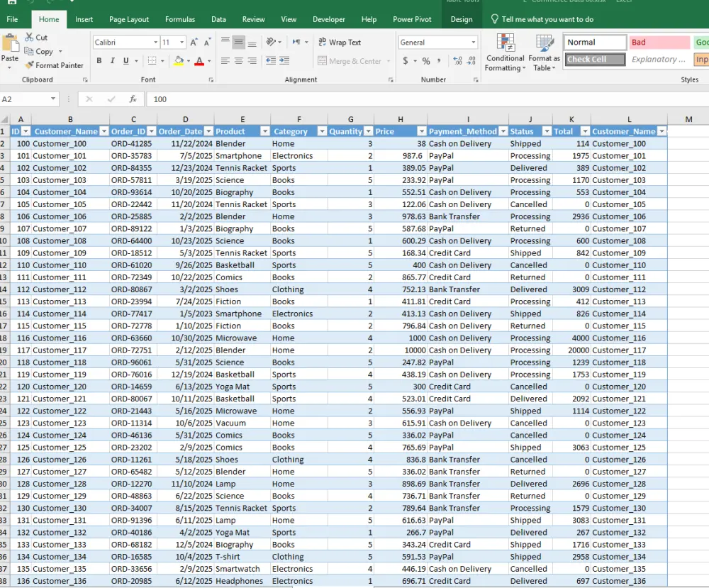
Task: Apply the Borders icon
Action: pyautogui.click(x=152, y=60)
